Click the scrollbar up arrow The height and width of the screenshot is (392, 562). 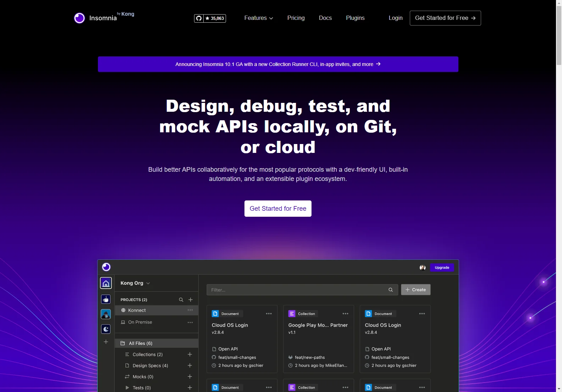pyautogui.click(x=559, y=3)
